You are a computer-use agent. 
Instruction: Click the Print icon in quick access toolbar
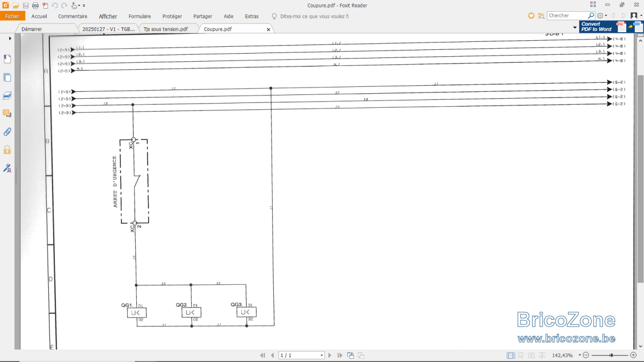click(x=35, y=5)
